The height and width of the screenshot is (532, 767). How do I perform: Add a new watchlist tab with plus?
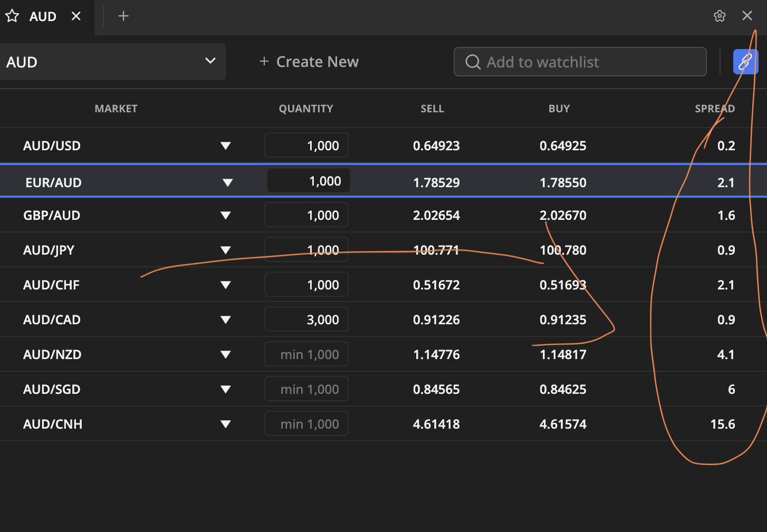pos(123,16)
